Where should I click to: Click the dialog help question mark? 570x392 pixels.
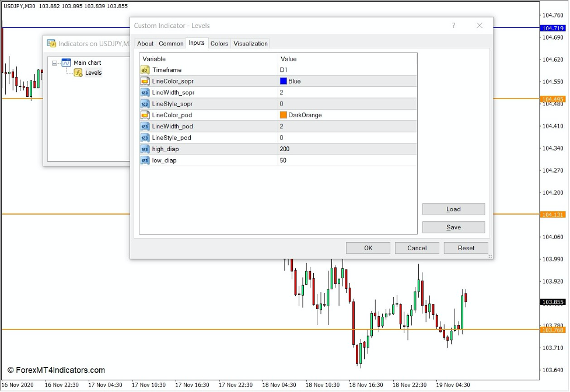[453, 26]
